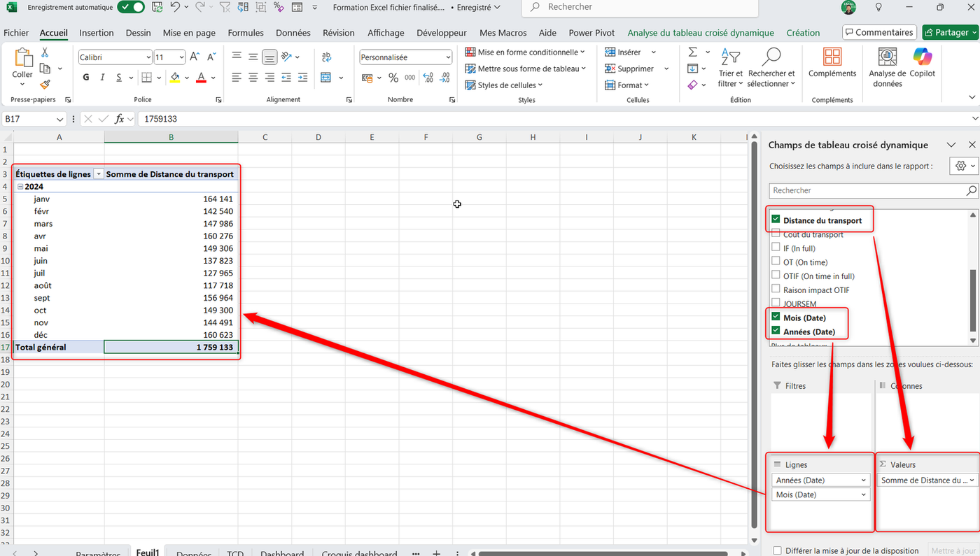Check the Raison impact OTIF field
This screenshot has width=980, height=556.
point(776,289)
